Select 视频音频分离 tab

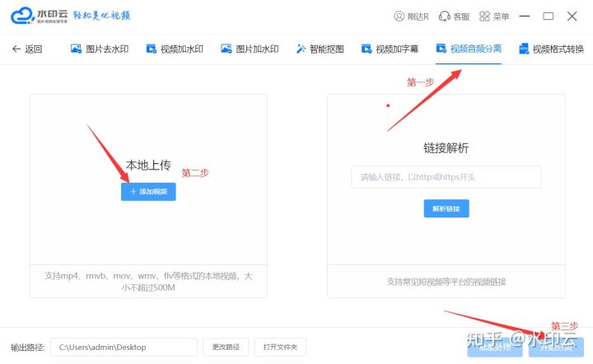pos(469,49)
